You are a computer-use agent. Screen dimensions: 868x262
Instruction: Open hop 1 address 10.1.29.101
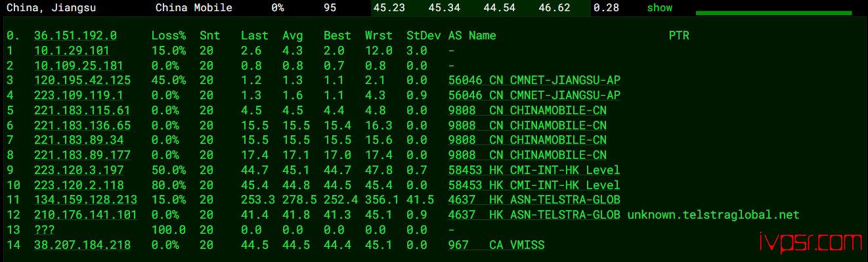72,51
